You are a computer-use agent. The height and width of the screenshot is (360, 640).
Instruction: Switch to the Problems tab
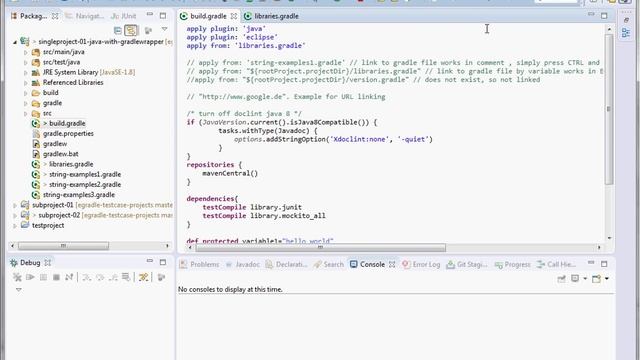pos(200,264)
